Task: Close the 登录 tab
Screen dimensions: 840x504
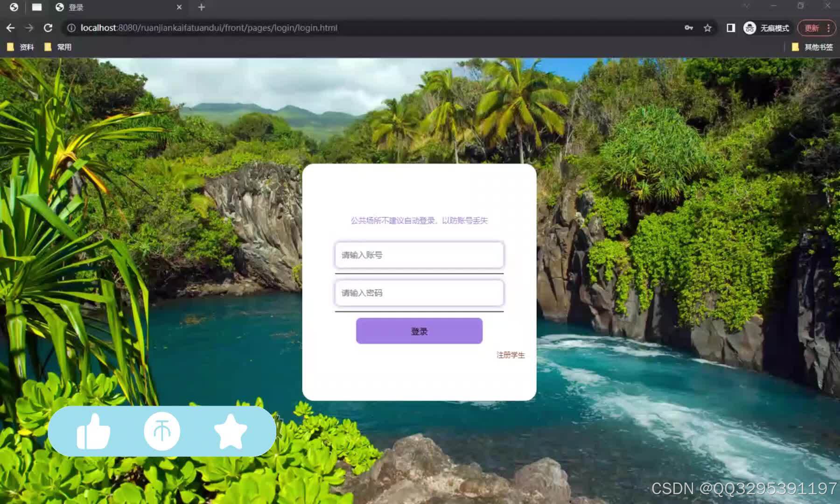Action: coord(179,7)
